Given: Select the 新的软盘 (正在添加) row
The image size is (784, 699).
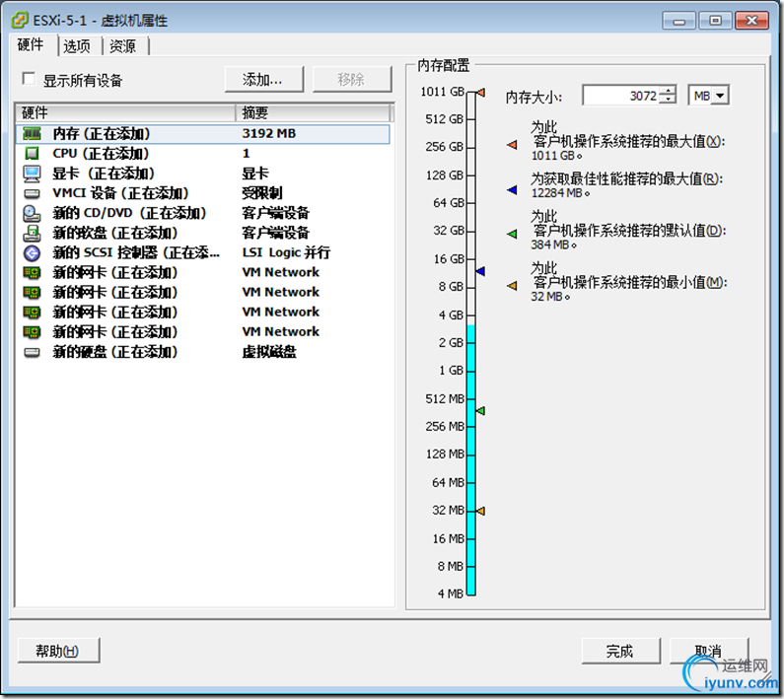Looking at the screenshot, I should point(203,233).
